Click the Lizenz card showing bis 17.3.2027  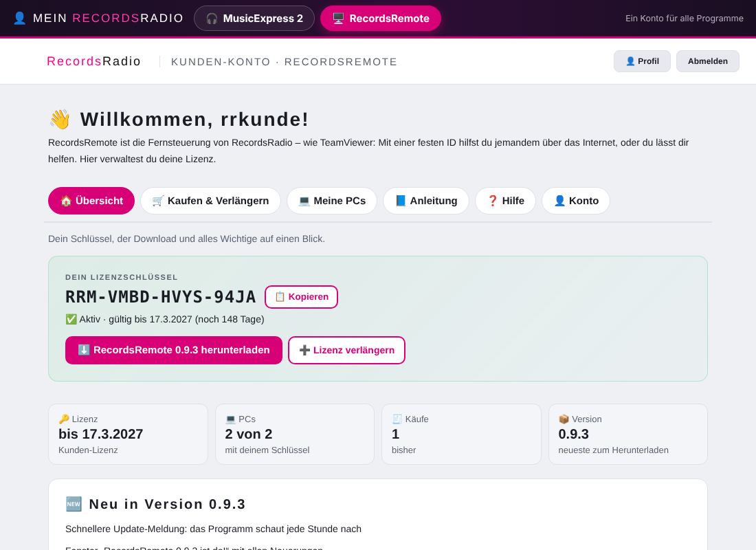[x=129, y=434]
